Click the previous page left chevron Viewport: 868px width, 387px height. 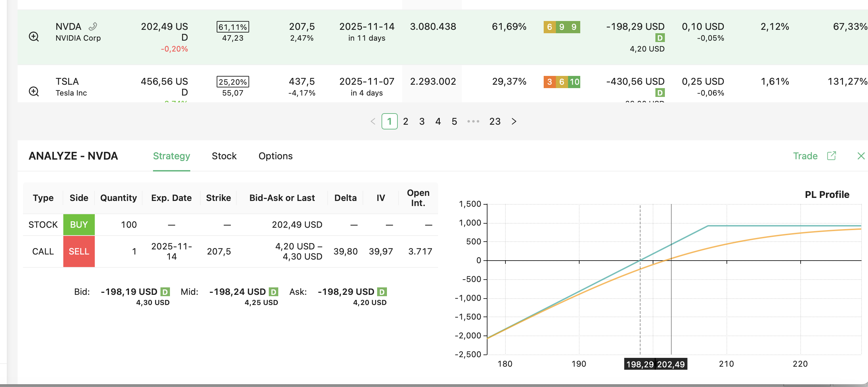[373, 121]
